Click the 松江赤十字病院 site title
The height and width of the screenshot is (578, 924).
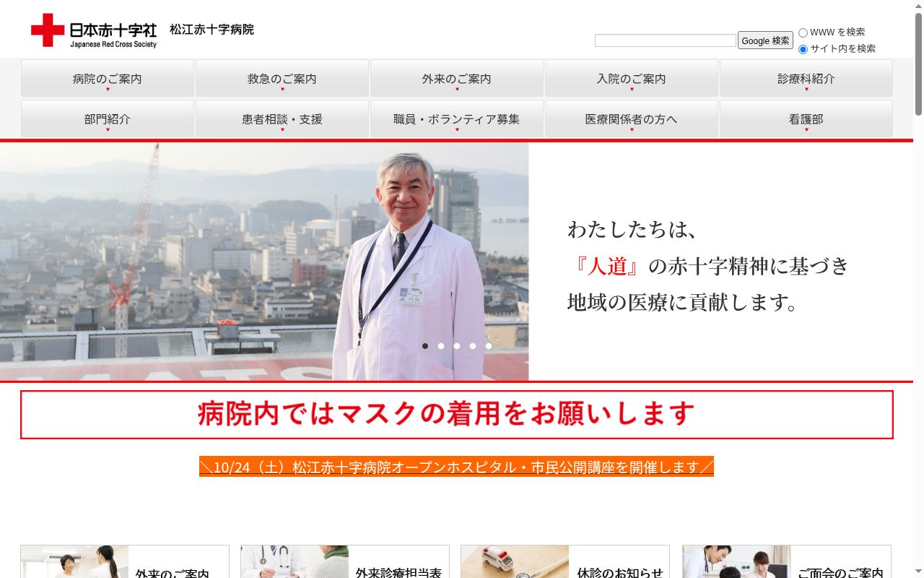pos(212,30)
